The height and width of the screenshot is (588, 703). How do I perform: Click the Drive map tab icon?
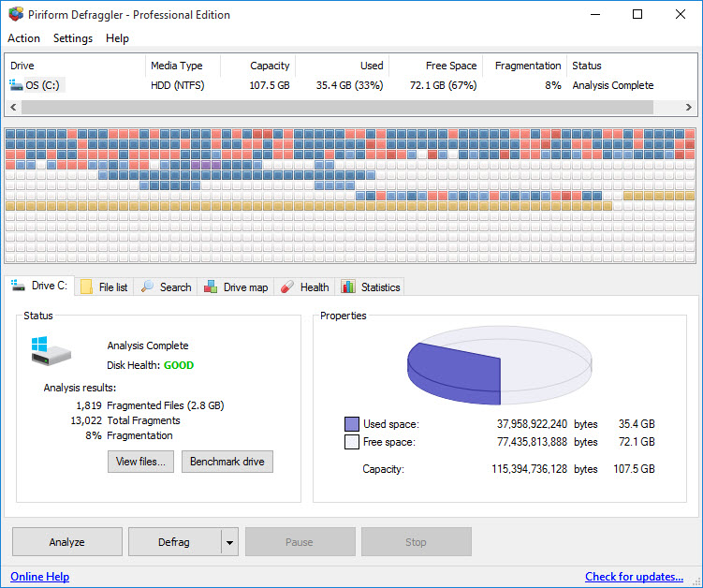click(x=211, y=287)
